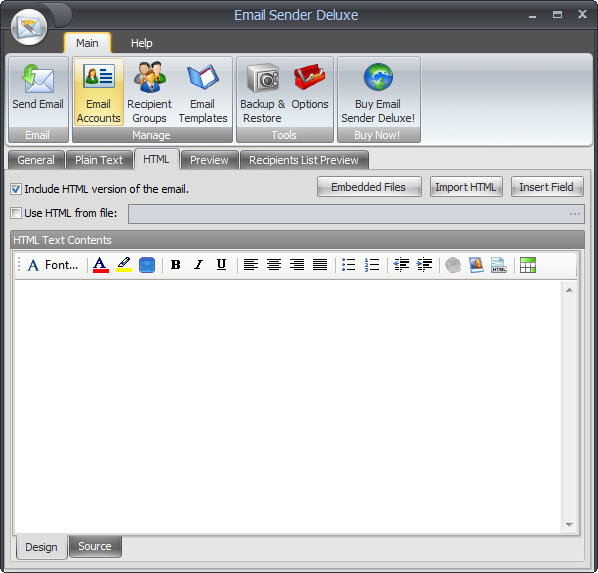Open the Help ribbon tab
The width and height of the screenshot is (598, 573).
141,43
